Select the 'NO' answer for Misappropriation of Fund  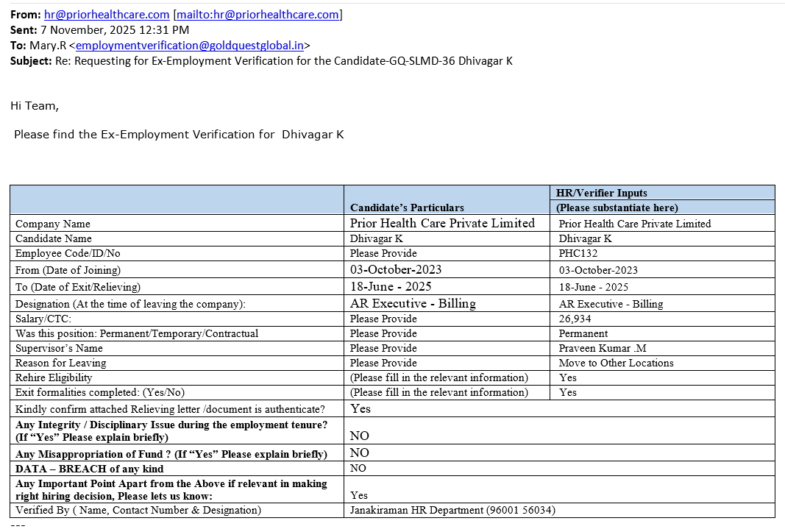359,453
